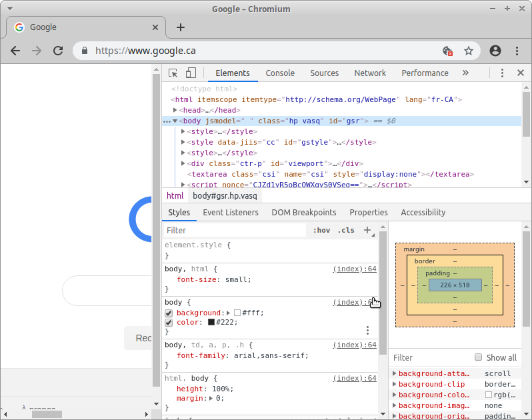Show more DevTools tabs via chevron
Screen dimensions: 532x420
pos(465,73)
